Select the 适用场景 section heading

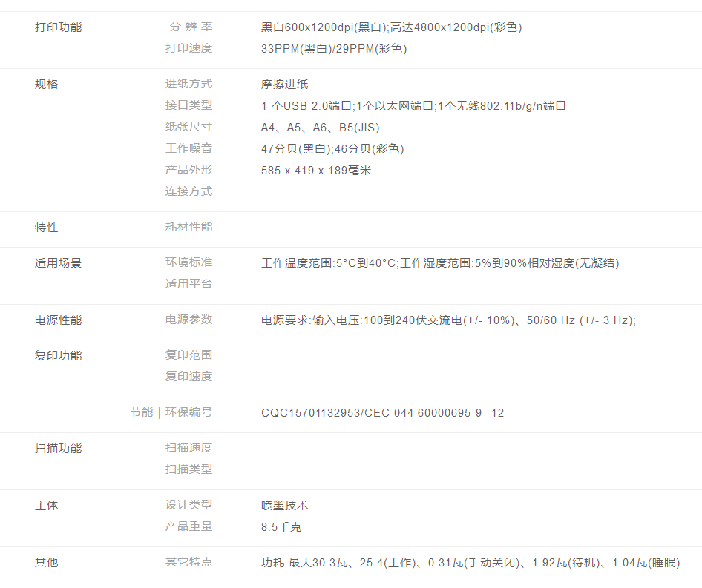58,263
